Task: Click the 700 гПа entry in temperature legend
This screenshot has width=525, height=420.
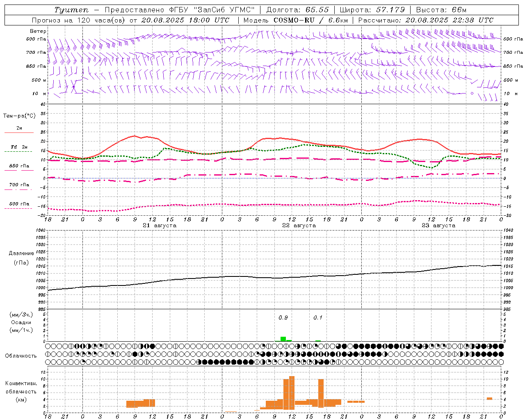Action: point(19,185)
